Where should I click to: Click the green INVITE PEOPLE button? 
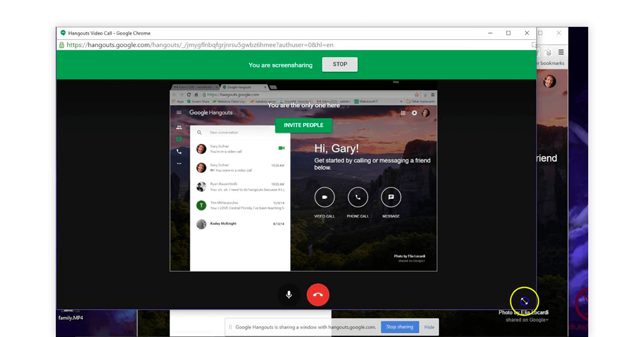pos(303,125)
